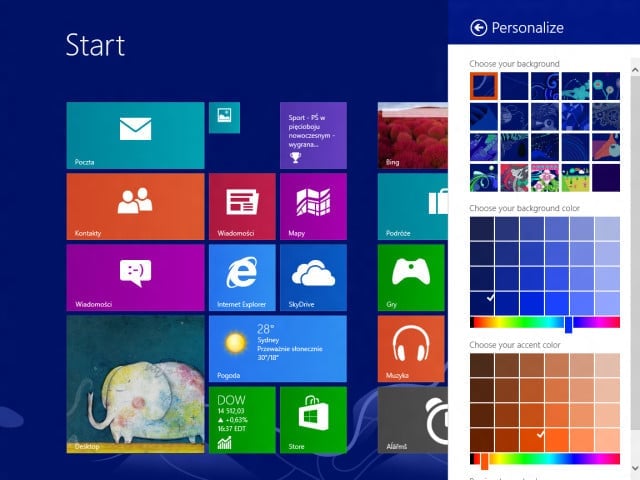Launch Internet Explorer tile

242,278
